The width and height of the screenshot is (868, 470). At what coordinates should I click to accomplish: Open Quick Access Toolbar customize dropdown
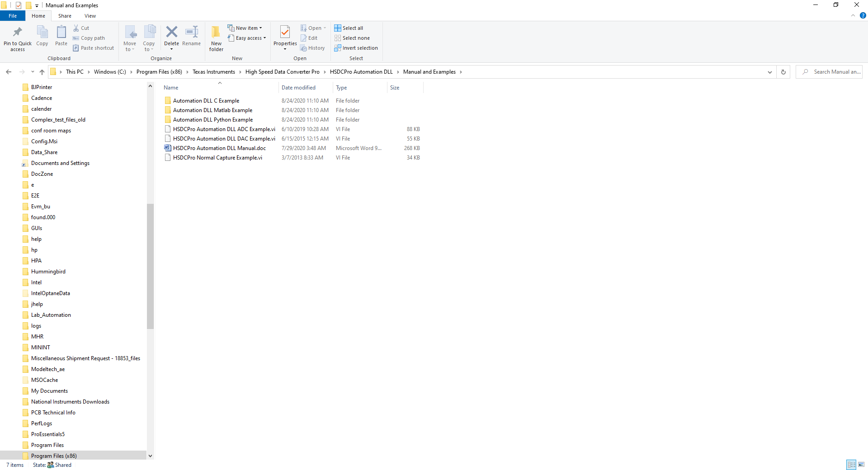click(37, 5)
